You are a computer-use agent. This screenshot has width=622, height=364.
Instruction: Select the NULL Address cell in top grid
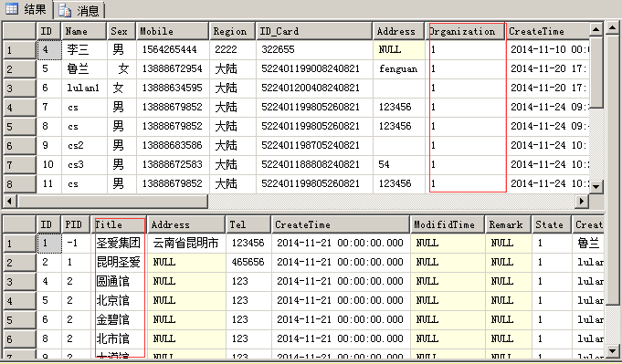point(399,49)
